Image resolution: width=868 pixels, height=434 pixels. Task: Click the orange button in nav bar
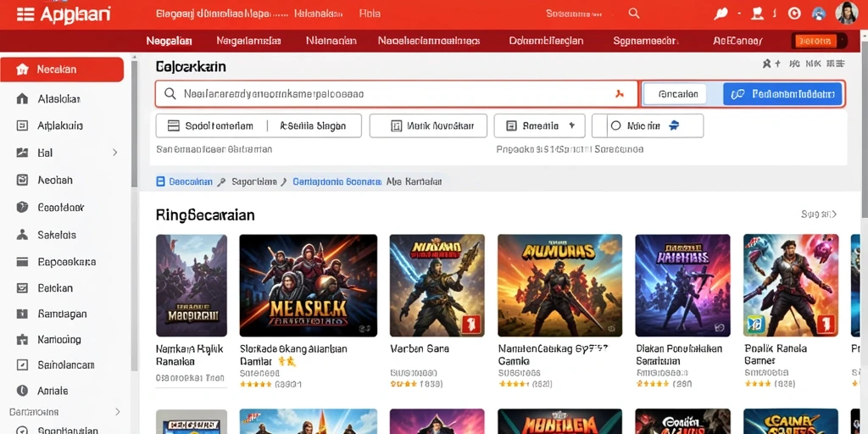pos(815,41)
